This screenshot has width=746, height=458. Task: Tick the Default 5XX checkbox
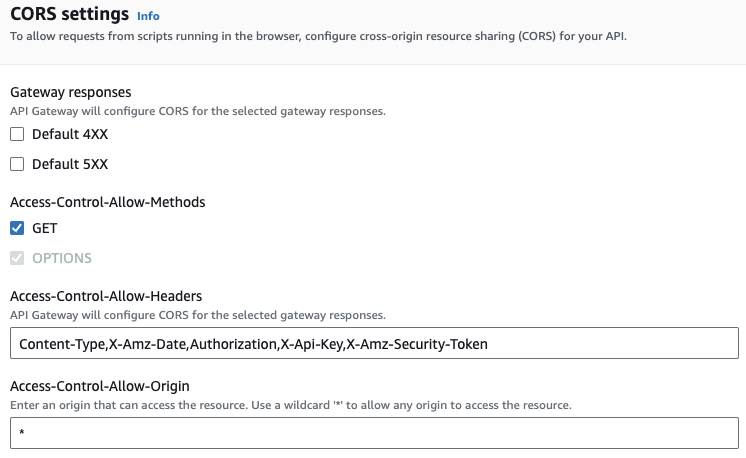click(17, 164)
